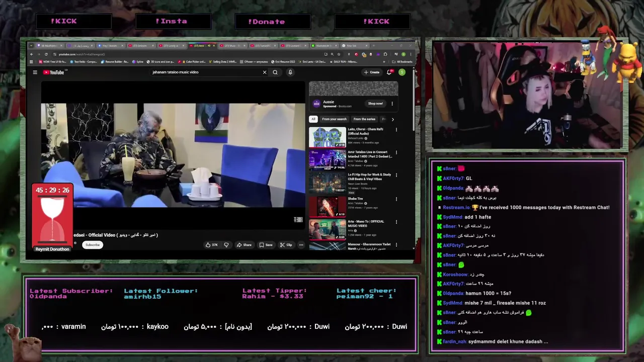Image resolution: width=644 pixels, height=362 pixels.
Task: Clear the YouTube search text with X
Action: [265, 72]
